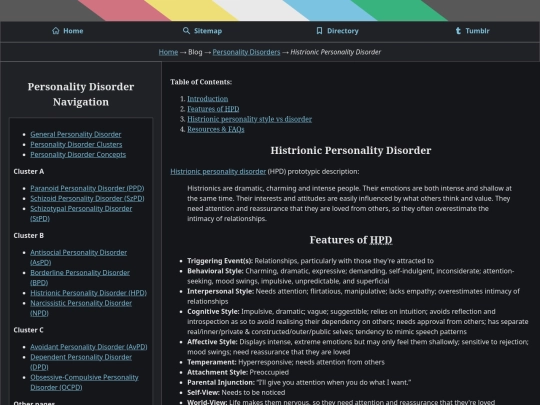The image size is (540, 405).
Task: Click the Cluster C label
Action: [29, 330]
